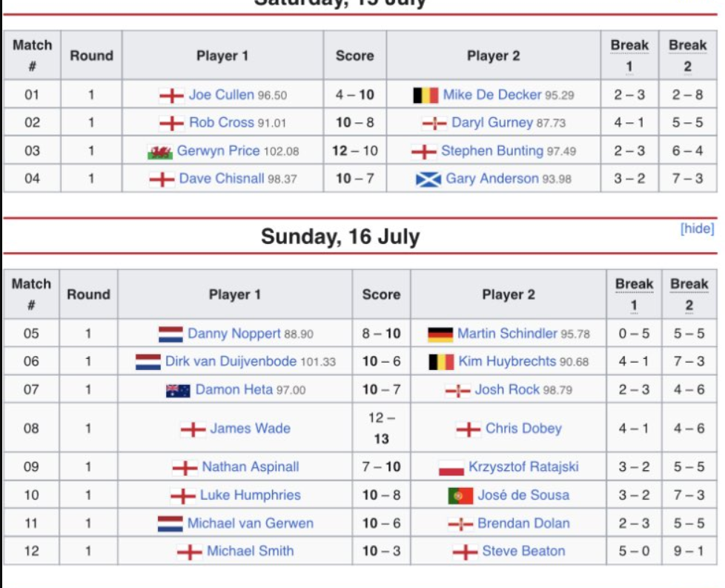The height and width of the screenshot is (588, 725).
Task: Collapse the Sunday, 16 July section via hide
Action: coord(697,228)
